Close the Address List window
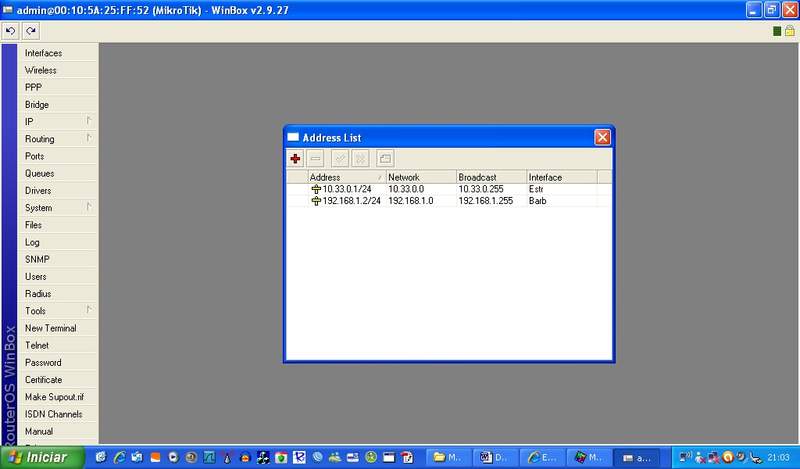Image resolution: width=800 pixels, height=469 pixels. pos(603,137)
